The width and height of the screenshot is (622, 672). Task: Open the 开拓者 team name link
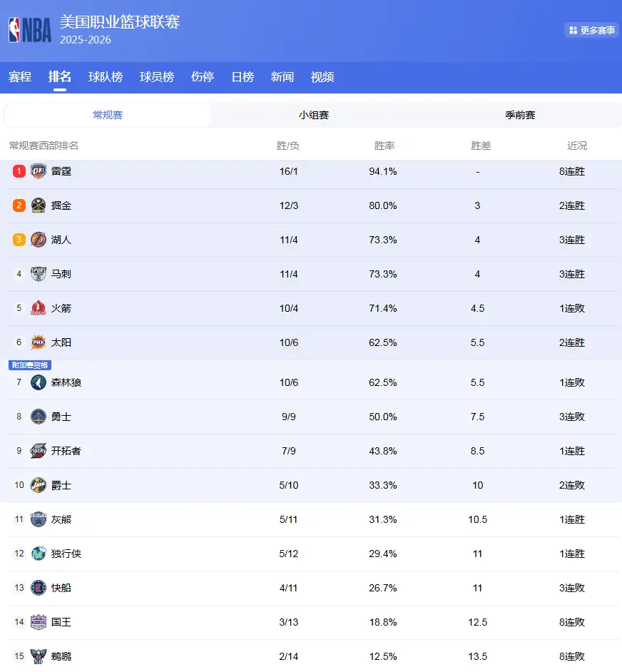[x=66, y=451]
